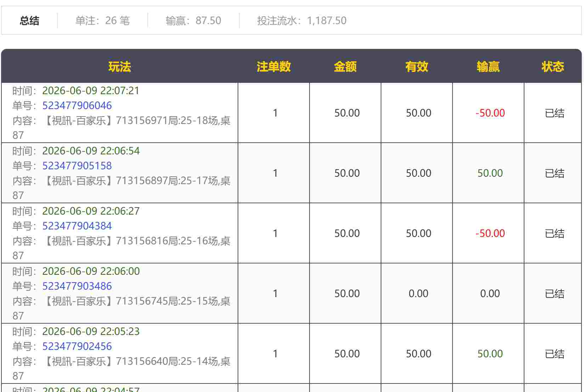Open order number 523477903486 link

click(x=77, y=286)
